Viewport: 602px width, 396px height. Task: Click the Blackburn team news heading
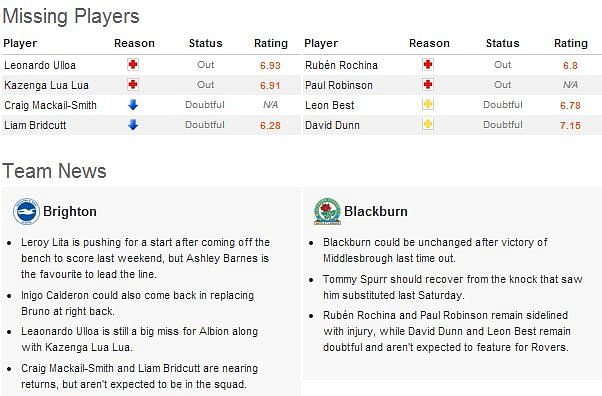(376, 212)
